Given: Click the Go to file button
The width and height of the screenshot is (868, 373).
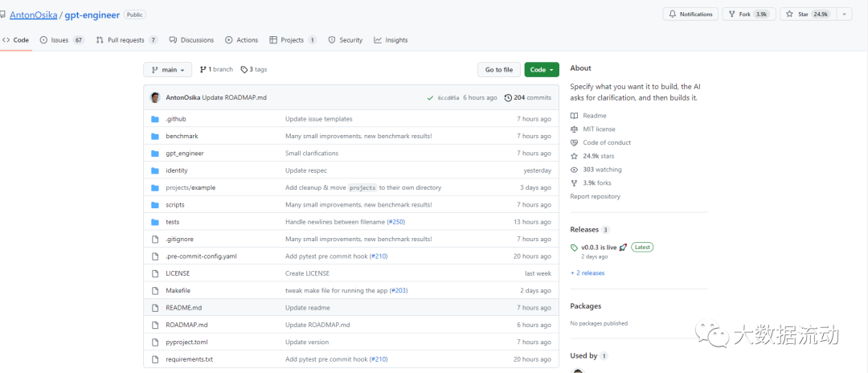Looking at the screenshot, I should pyautogui.click(x=499, y=70).
